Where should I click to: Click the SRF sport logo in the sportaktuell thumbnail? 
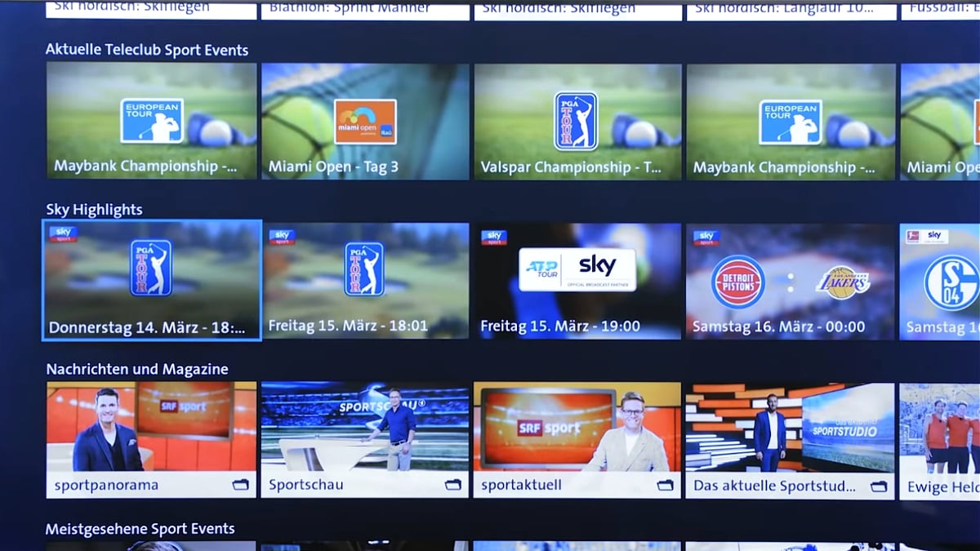[x=550, y=428]
